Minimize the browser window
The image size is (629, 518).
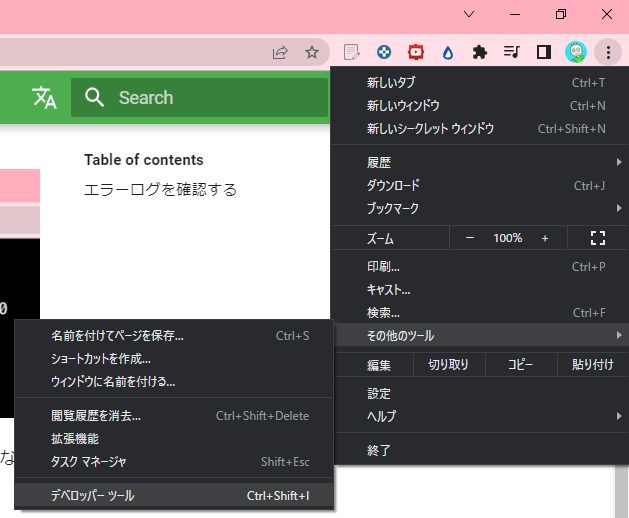[515, 14]
